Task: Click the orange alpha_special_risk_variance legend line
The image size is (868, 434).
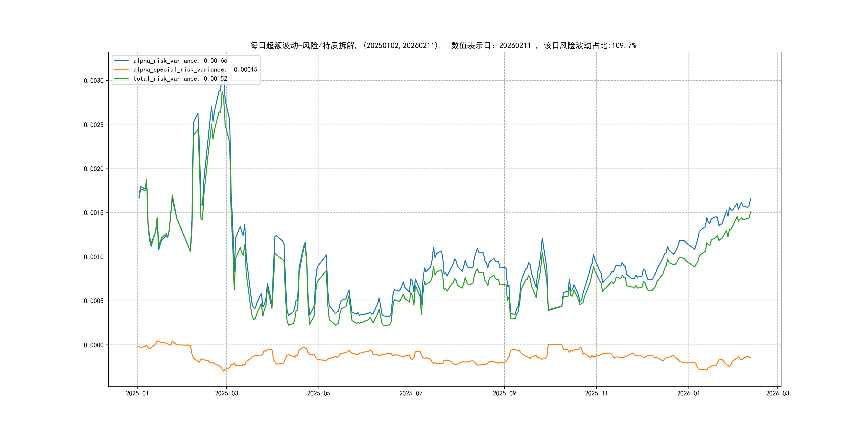Action: click(x=121, y=70)
